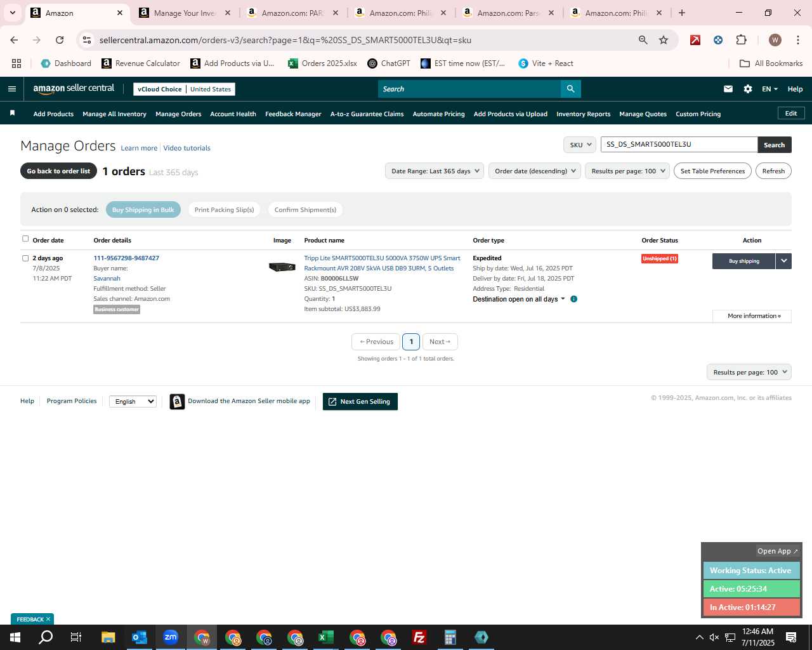Open the Tripp Lite SMART5000TEL3U product link

(x=382, y=263)
